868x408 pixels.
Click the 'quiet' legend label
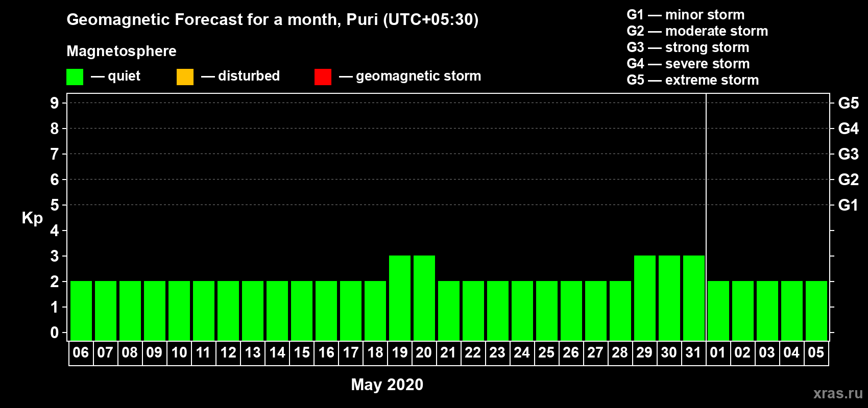pyautogui.click(x=124, y=76)
